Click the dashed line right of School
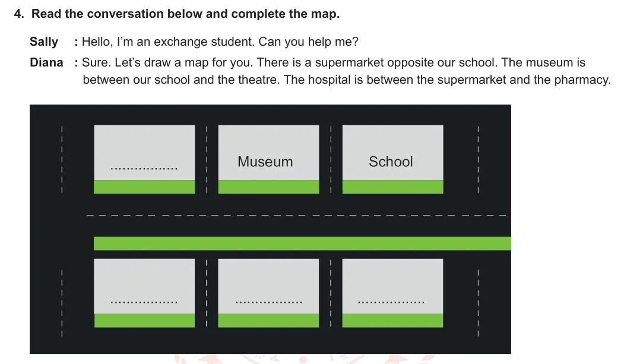Viewport: 624px width, 364px height. point(478,160)
